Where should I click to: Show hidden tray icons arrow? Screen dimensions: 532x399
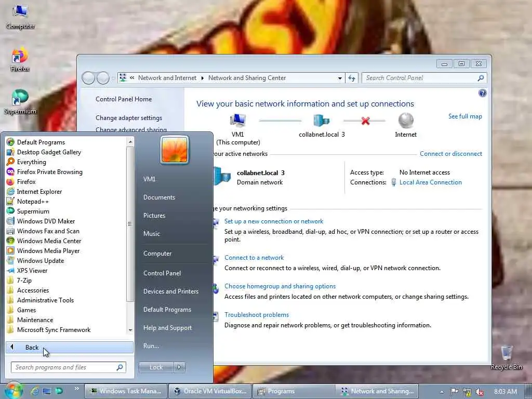pos(442,392)
